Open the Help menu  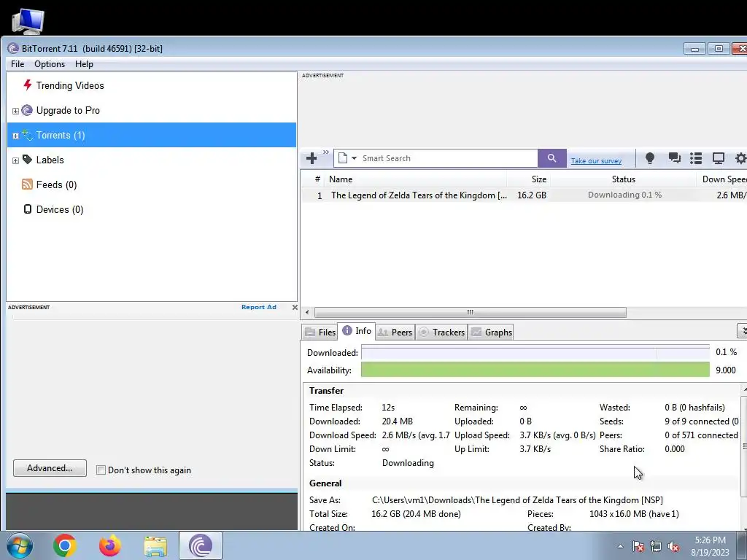tap(84, 64)
